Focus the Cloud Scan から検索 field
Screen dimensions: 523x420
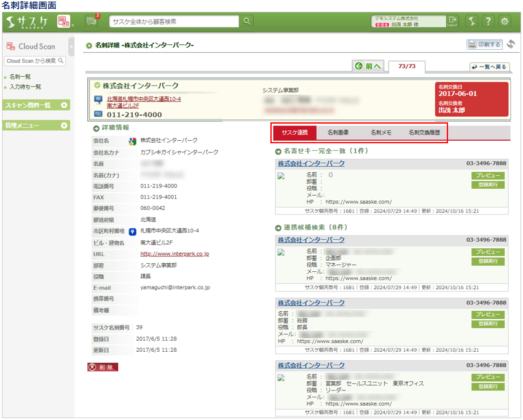pos(34,61)
